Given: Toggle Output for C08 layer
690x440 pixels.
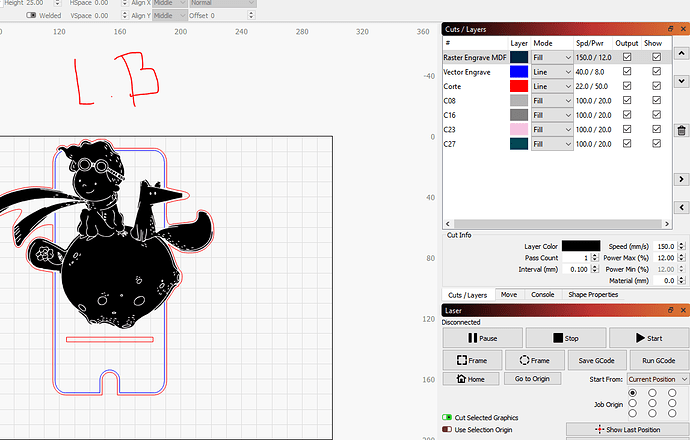Looking at the screenshot, I should click(627, 100).
